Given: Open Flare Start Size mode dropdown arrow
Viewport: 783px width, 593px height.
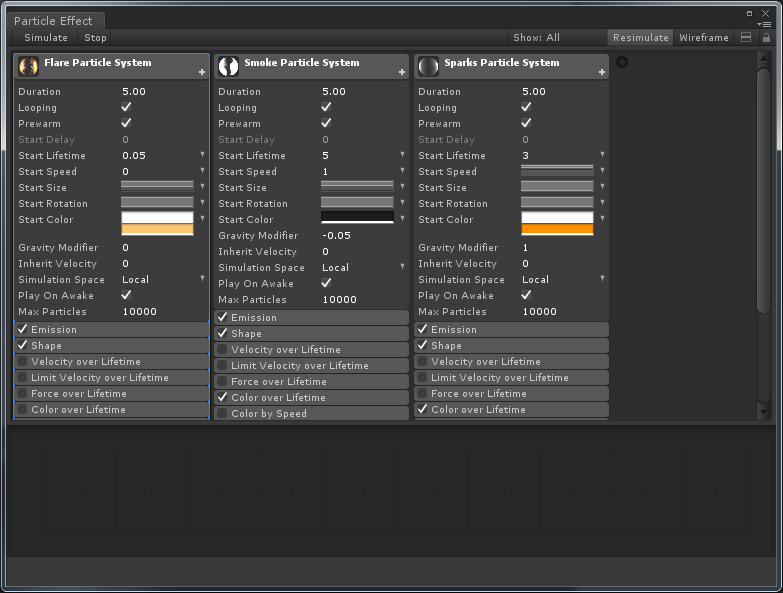Looking at the screenshot, I should click(x=202, y=187).
